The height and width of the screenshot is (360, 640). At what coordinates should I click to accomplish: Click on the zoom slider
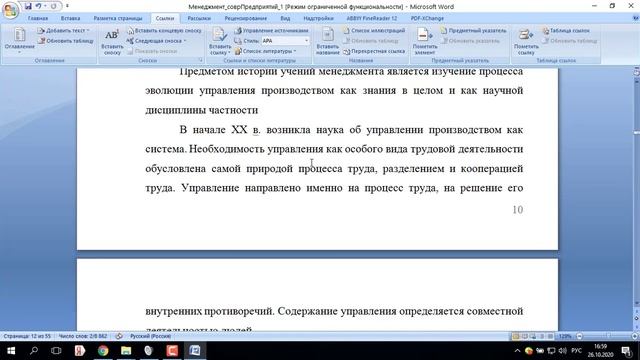click(607, 336)
